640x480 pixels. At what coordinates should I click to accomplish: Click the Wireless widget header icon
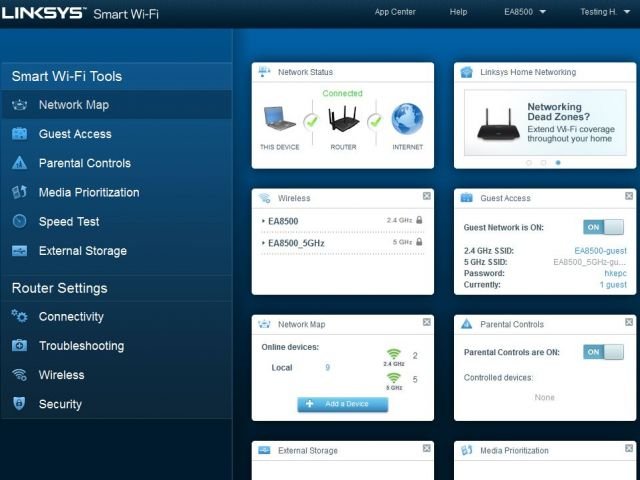[x=264, y=198]
